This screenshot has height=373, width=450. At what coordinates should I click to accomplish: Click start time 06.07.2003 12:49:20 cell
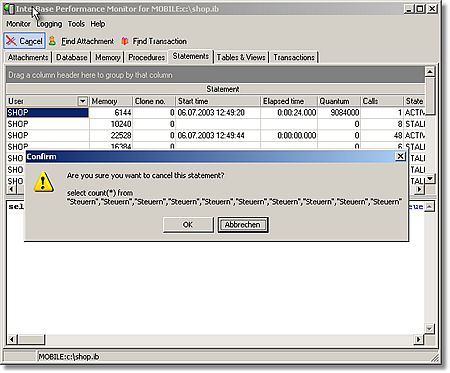[218, 113]
